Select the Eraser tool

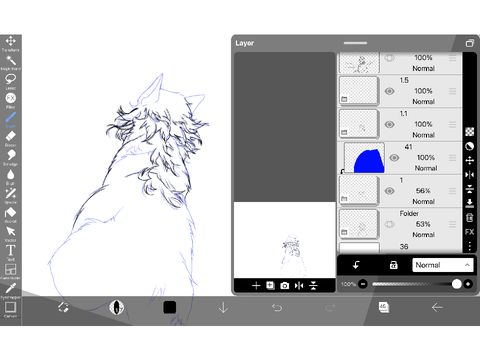[11, 138]
